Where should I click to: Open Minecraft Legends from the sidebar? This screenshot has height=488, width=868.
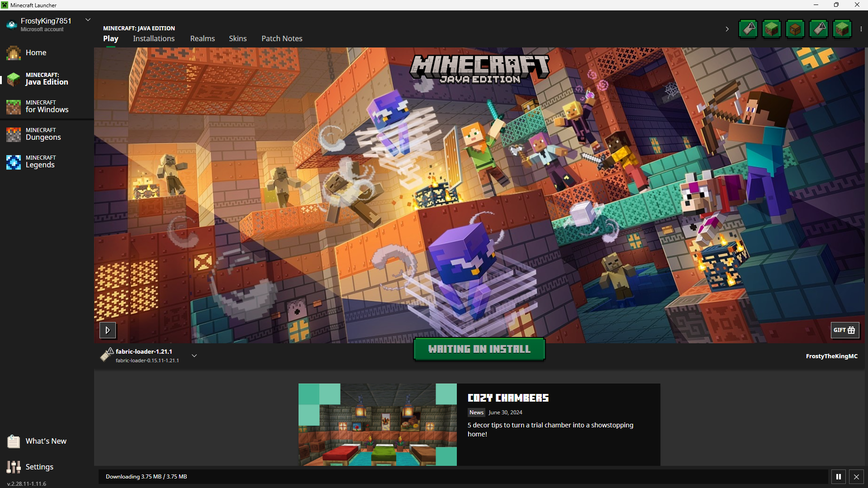47,161
